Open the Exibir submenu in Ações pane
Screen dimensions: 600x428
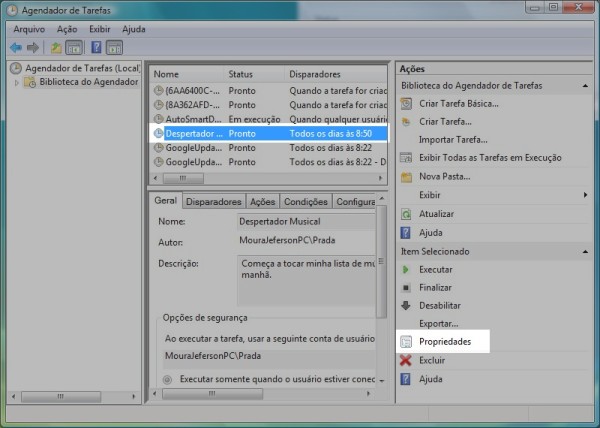583,195
